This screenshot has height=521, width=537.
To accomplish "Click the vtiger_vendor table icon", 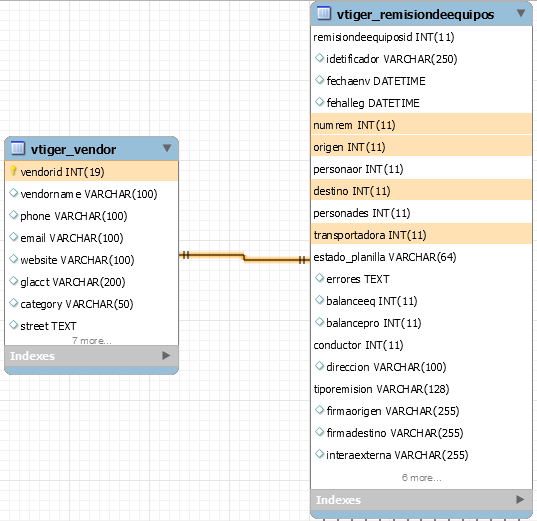I will [17, 148].
